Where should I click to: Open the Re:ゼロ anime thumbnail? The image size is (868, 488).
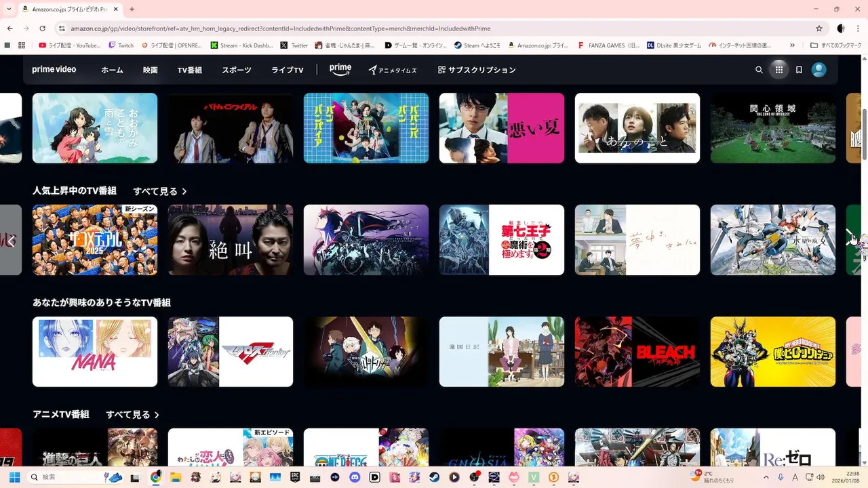pos(773,447)
